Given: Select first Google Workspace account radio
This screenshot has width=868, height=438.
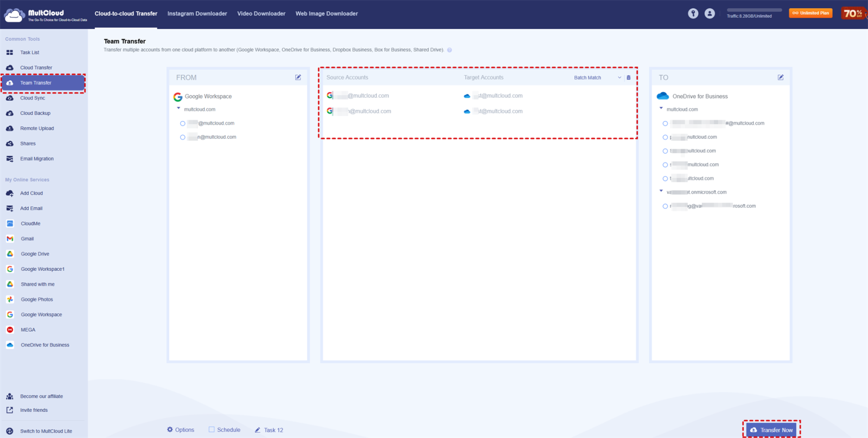Looking at the screenshot, I should 183,124.
